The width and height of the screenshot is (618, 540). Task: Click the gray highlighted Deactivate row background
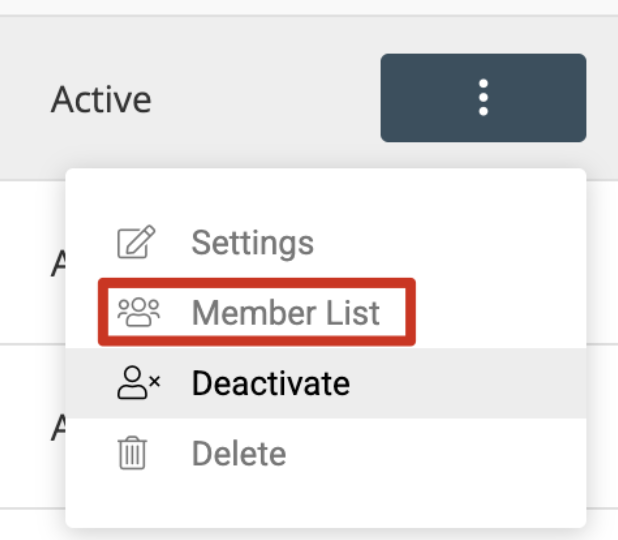click(326, 383)
